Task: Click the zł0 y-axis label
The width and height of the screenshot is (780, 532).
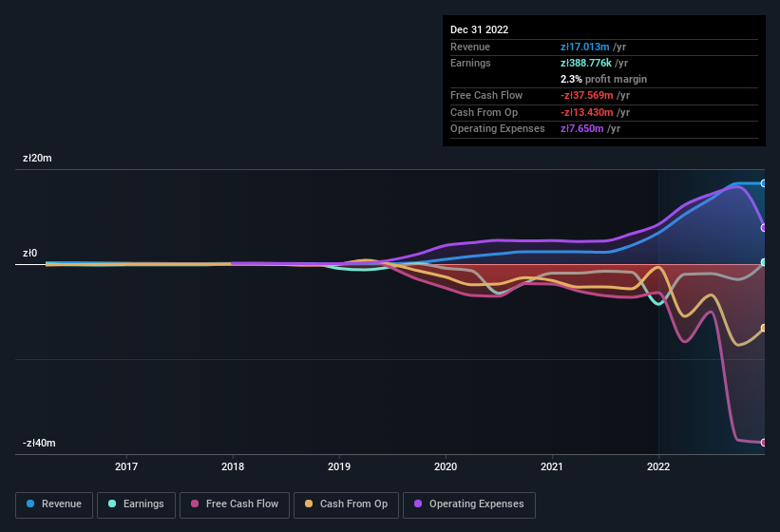Action: pyautogui.click(x=29, y=253)
